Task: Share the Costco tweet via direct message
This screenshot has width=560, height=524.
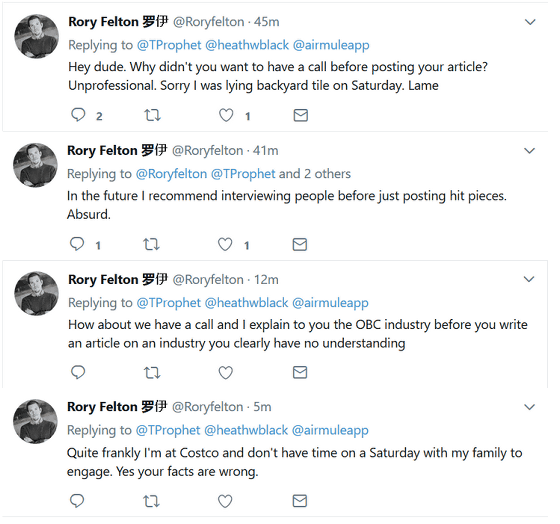Action: pyautogui.click(x=300, y=501)
